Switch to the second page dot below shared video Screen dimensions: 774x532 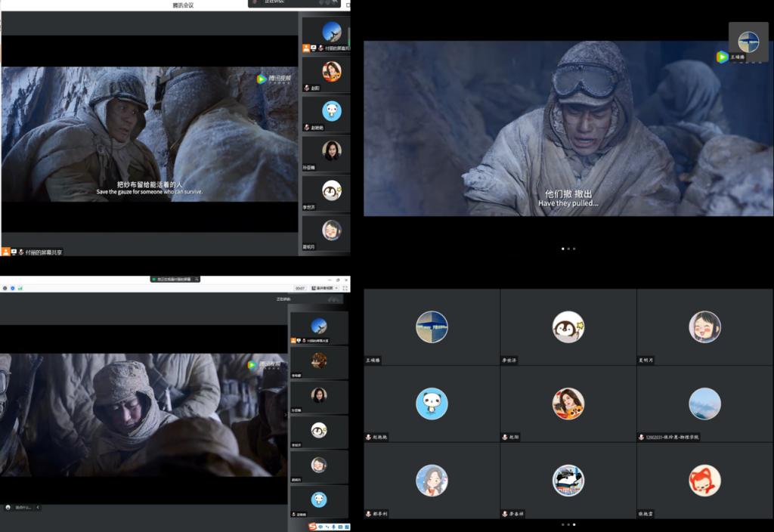(568, 248)
